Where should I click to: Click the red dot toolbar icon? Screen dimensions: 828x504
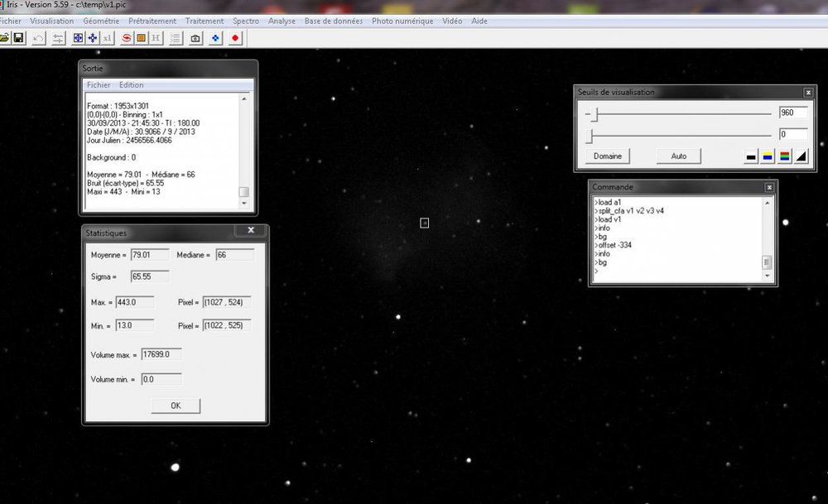(x=235, y=38)
